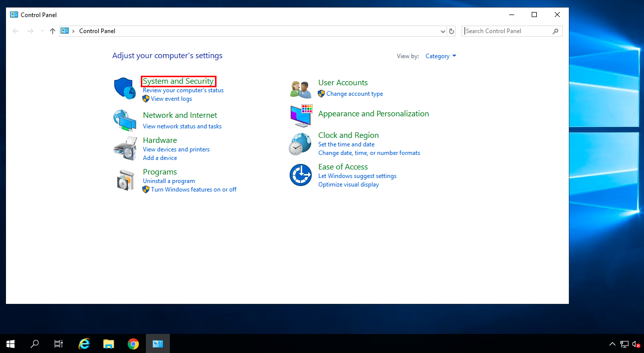Refresh the Control Panel address bar
The height and width of the screenshot is (353, 644).
coord(452,31)
